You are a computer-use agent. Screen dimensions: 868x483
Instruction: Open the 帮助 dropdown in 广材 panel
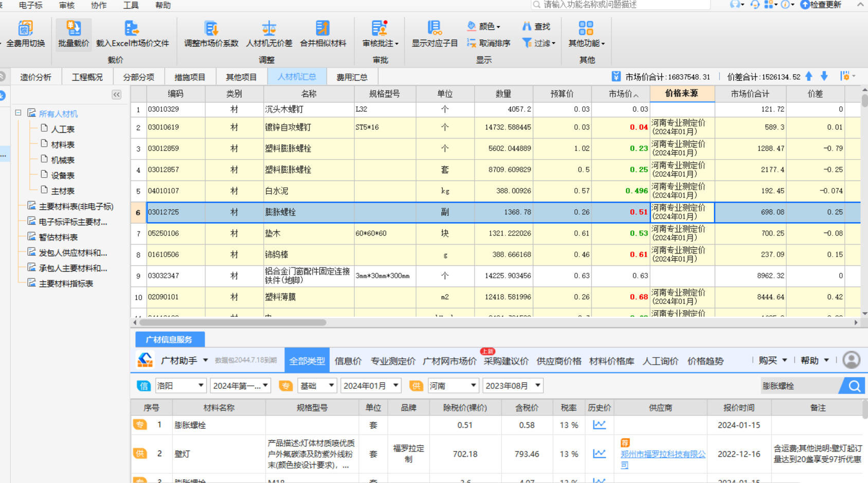click(x=815, y=361)
